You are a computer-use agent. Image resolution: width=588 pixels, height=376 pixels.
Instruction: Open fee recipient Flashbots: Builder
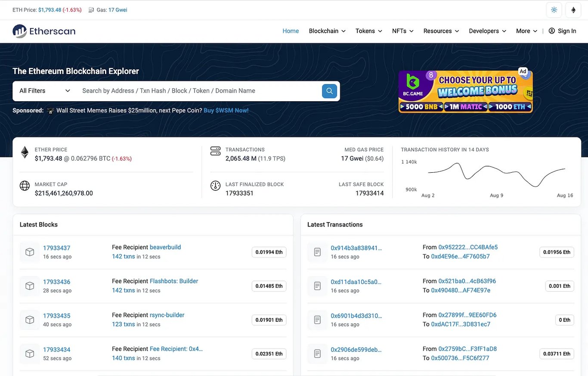pos(174,281)
